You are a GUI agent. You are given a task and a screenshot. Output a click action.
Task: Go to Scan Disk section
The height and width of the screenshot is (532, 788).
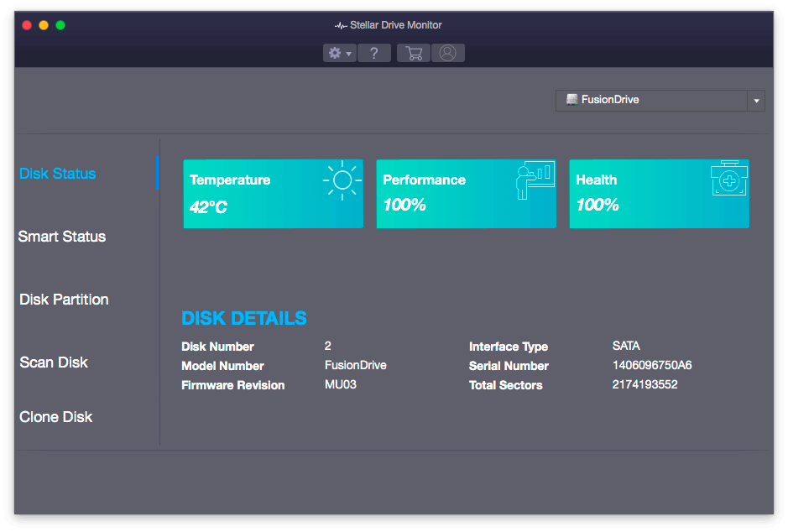pyautogui.click(x=54, y=362)
